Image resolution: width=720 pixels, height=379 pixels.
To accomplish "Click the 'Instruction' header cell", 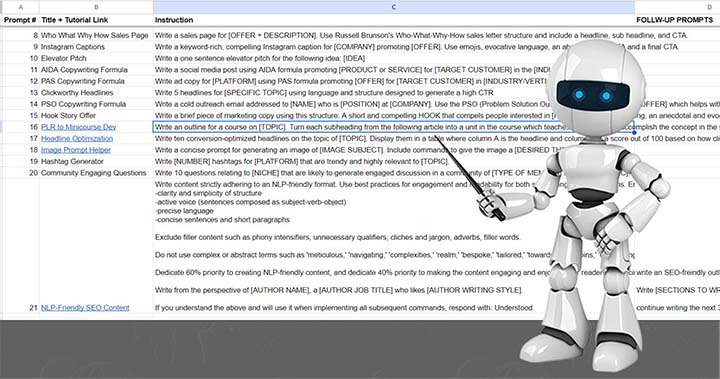I will coord(394,20).
